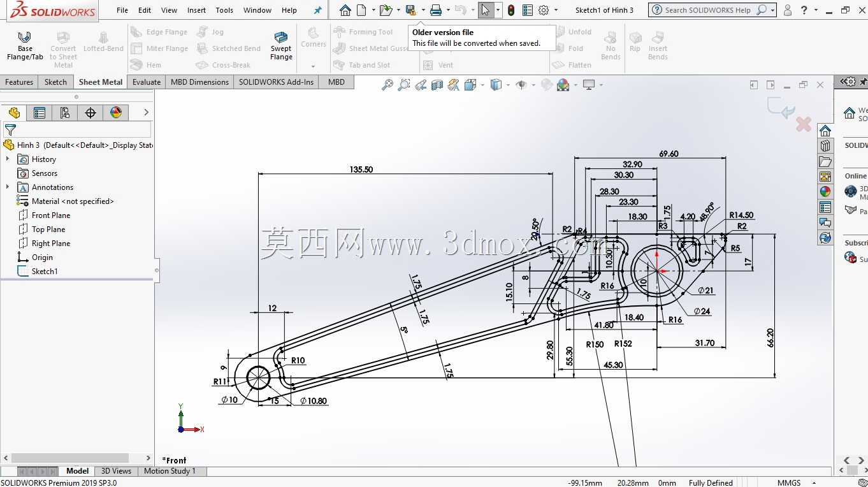This screenshot has height=487, width=868.
Task: Print the current document
Action: [436, 10]
